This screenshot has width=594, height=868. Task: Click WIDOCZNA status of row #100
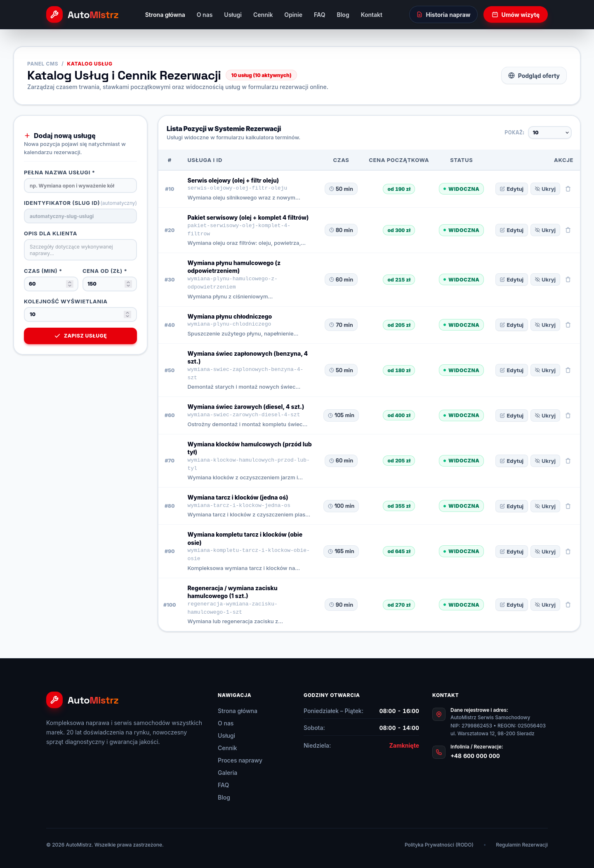pos(461,605)
